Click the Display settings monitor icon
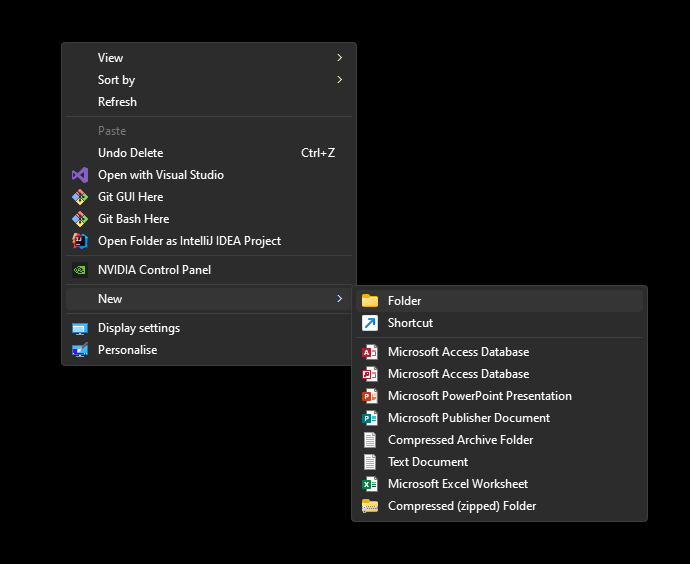Image resolution: width=690 pixels, height=564 pixels. 80,328
